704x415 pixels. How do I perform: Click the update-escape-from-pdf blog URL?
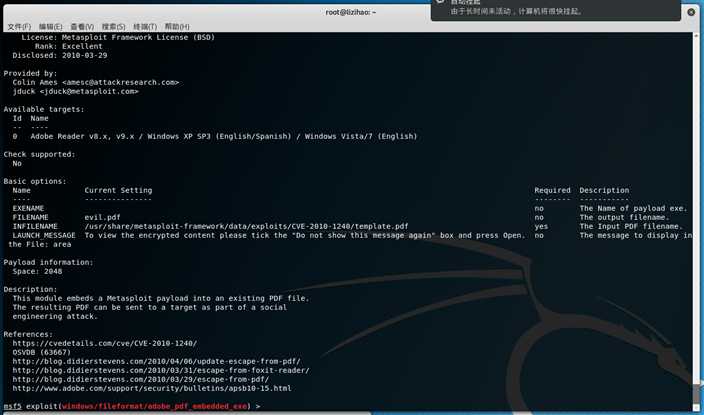(x=156, y=361)
